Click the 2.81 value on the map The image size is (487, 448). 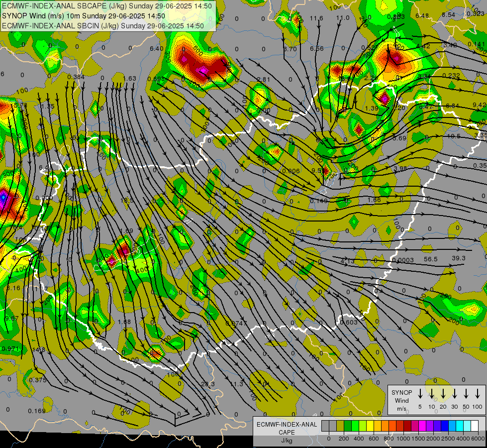click(263, 80)
